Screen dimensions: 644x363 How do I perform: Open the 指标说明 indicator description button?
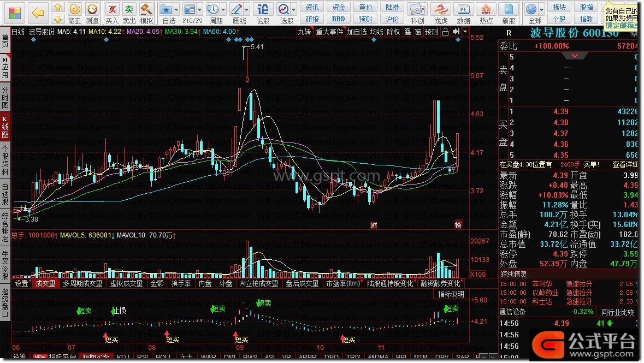pos(451,294)
